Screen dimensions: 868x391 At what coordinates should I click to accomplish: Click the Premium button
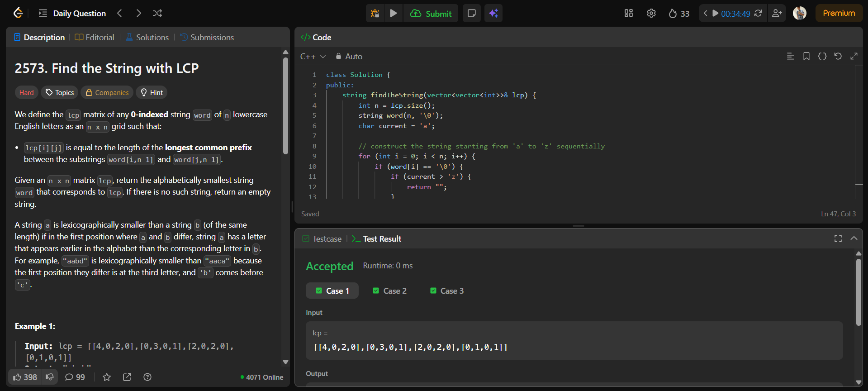pyautogui.click(x=839, y=14)
